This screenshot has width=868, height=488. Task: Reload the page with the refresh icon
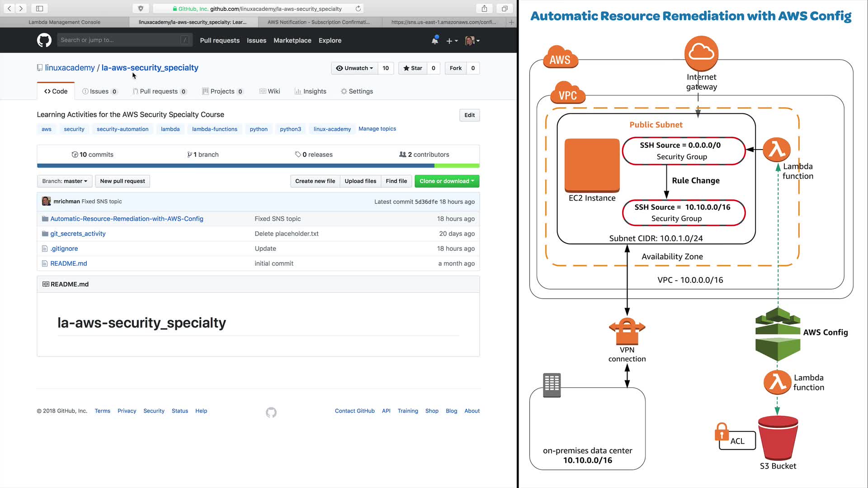[x=358, y=9]
